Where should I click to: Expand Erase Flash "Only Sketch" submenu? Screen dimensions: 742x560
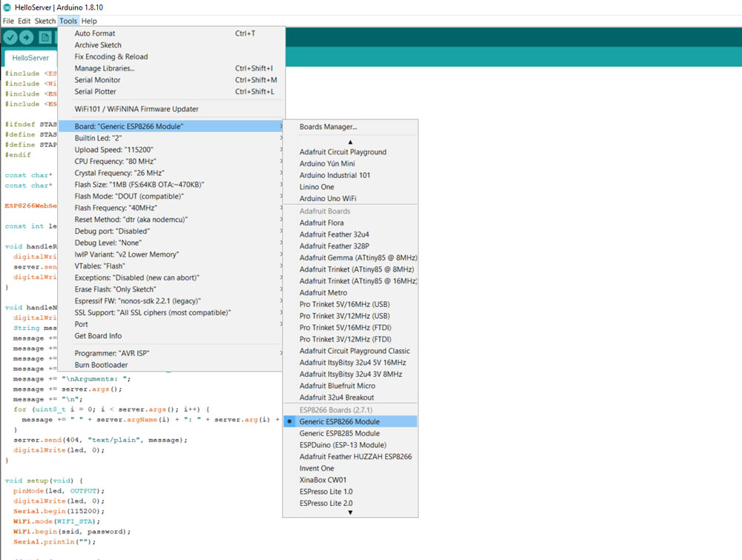tap(171, 289)
